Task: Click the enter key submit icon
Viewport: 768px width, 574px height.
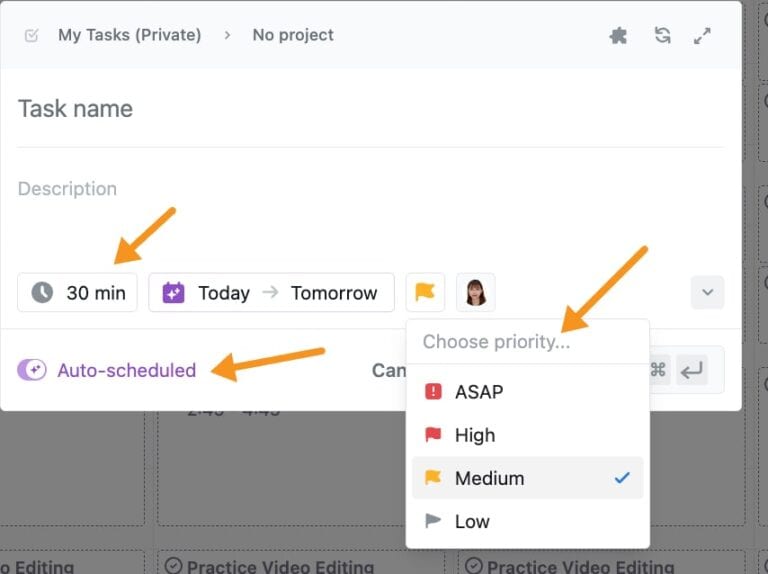Action: click(691, 371)
